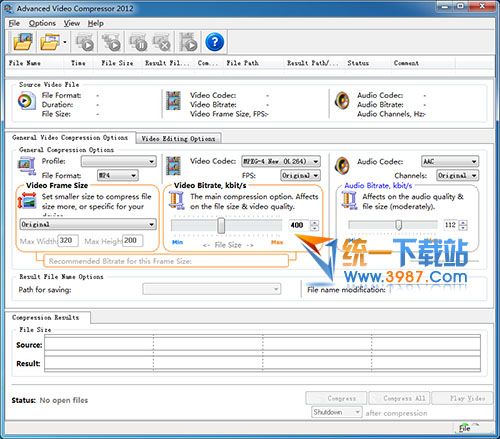Viewport: 500px width, 439px height.
Task: Click the cancel compression toolbar icon
Action: coord(161,42)
